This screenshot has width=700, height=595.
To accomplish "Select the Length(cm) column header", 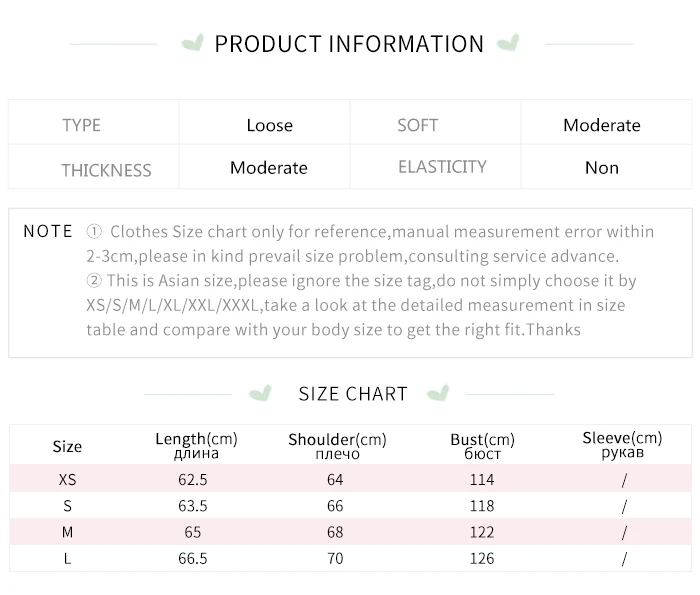I will tap(196, 445).
